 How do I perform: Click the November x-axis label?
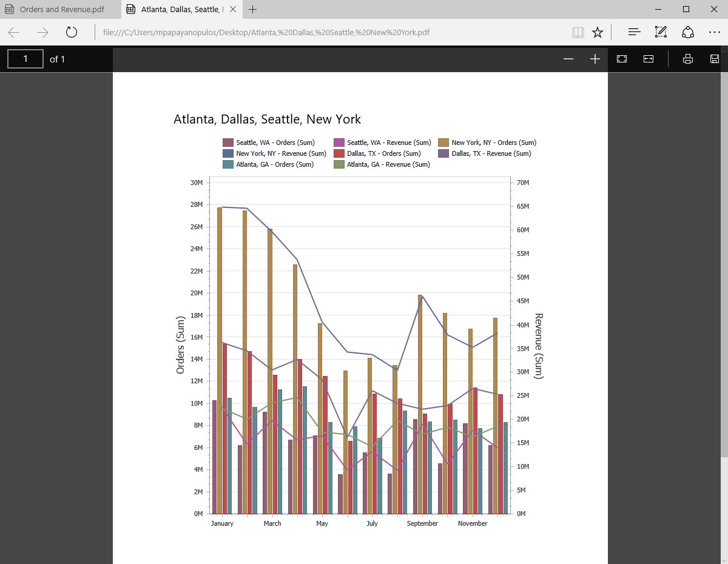[473, 523]
